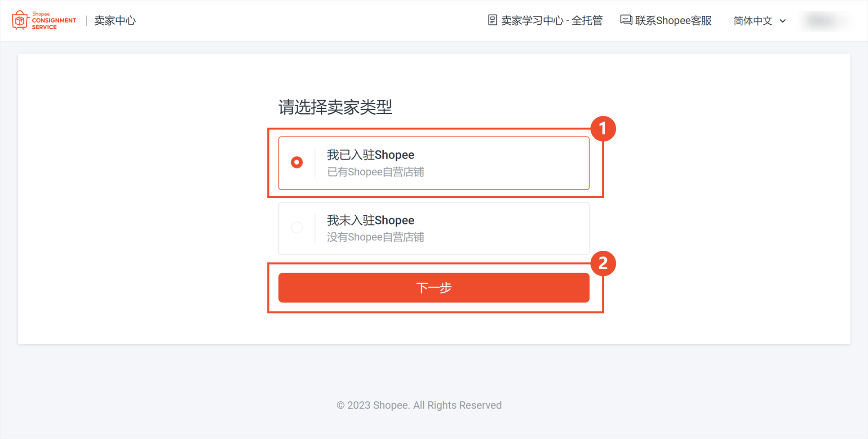Open the blurred account menu in header
Image resolution: width=868 pixels, height=439 pixels.
tap(825, 21)
